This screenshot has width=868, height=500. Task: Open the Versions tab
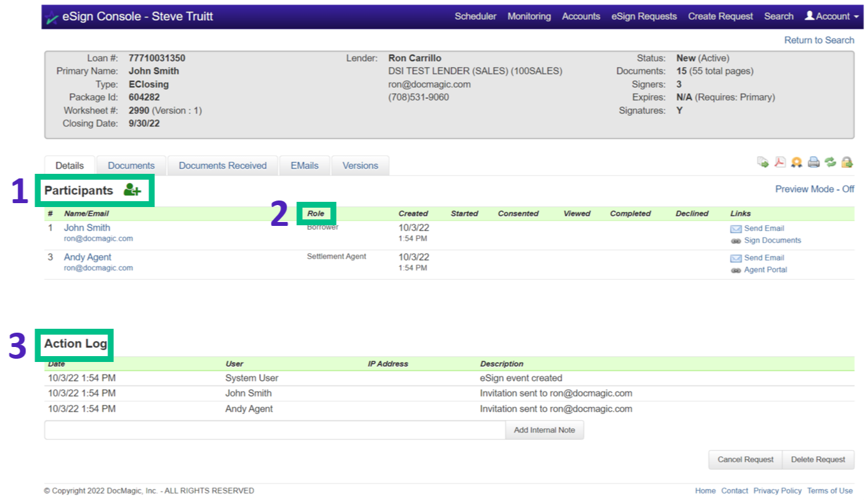[360, 165]
